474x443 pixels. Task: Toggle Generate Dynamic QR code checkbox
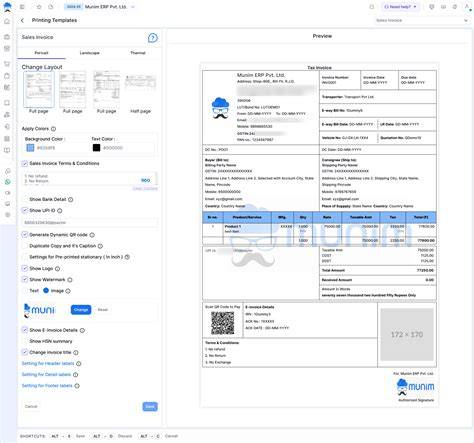[x=25, y=235]
